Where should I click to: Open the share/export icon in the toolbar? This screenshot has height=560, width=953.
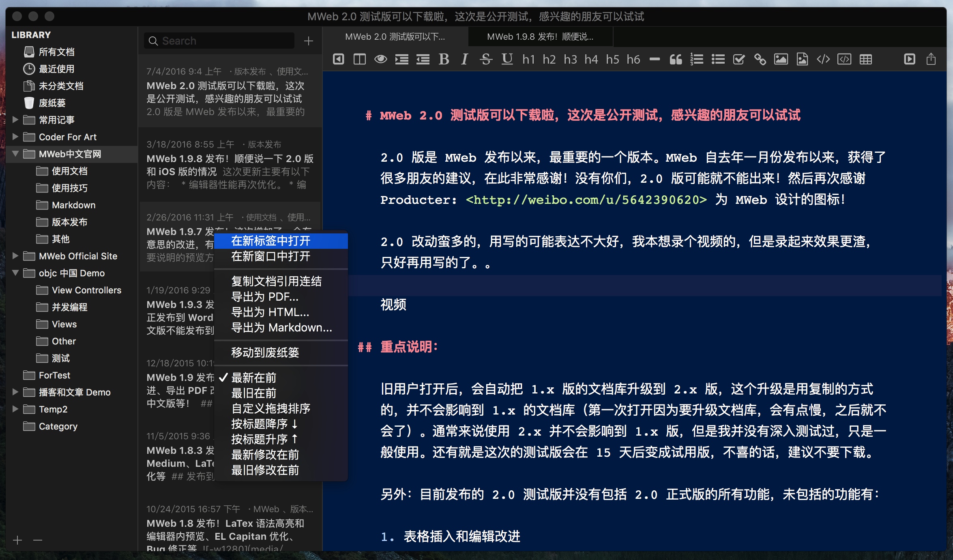click(x=931, y=60)
